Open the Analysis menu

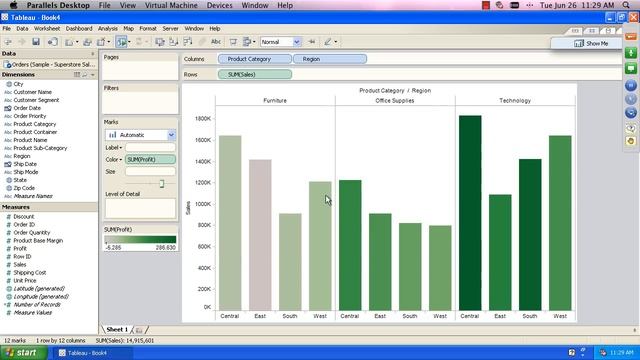click(x=108, y=29)
